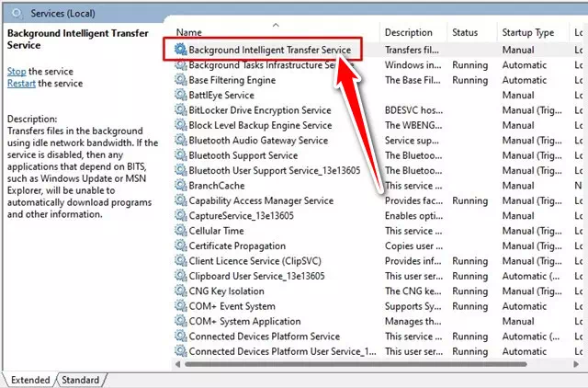
Task: Click gear icon beside Certificate Propagation
Action: pyautogui.click(x=180, y=245)
